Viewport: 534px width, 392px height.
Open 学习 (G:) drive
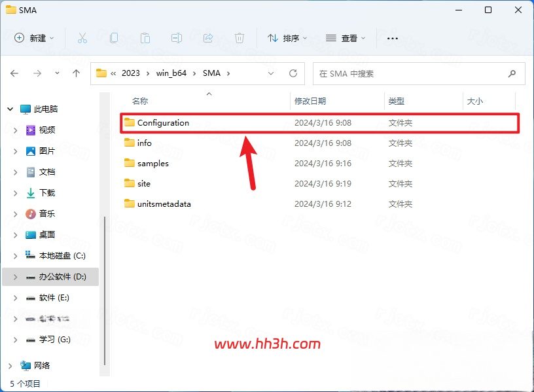click(x=55, y=340)
